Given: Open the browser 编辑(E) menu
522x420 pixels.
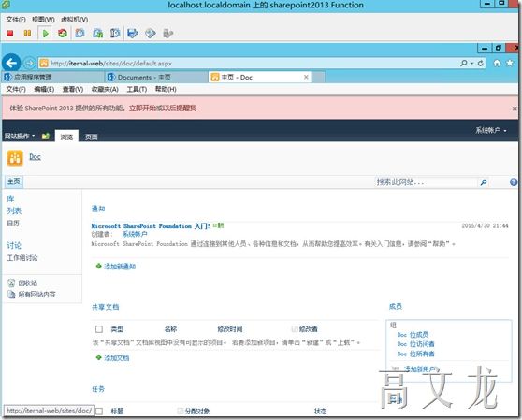Looking at the screenshot, I should pos(44,89).
